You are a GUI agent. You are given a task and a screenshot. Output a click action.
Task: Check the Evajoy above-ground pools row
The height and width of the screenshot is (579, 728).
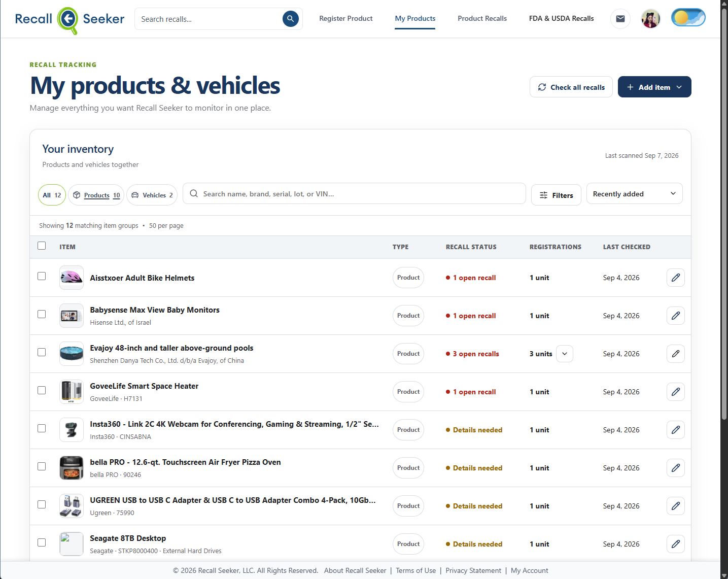point(42,352)
